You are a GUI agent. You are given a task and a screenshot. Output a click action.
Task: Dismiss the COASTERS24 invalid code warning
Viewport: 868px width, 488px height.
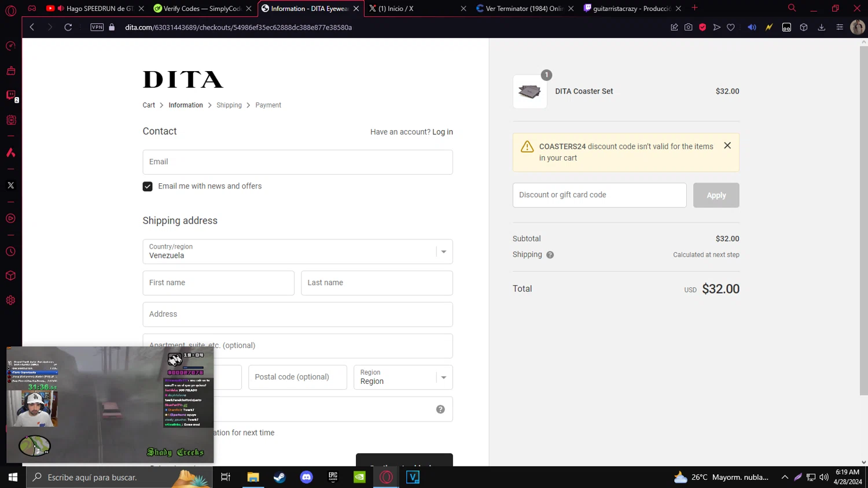pyautogui.click(x=727, y=146)
